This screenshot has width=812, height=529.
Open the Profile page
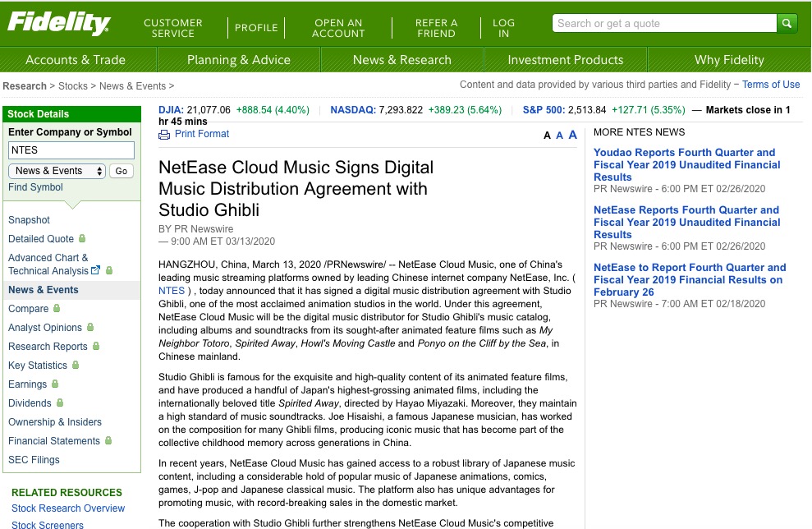coord(256,28)
